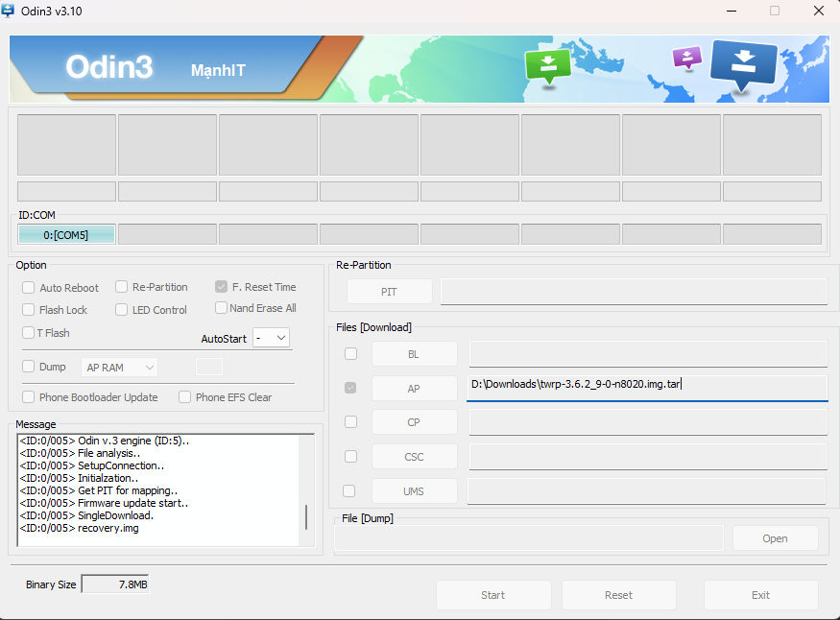Open the AutoStart dropdown

tap(271, 338)
